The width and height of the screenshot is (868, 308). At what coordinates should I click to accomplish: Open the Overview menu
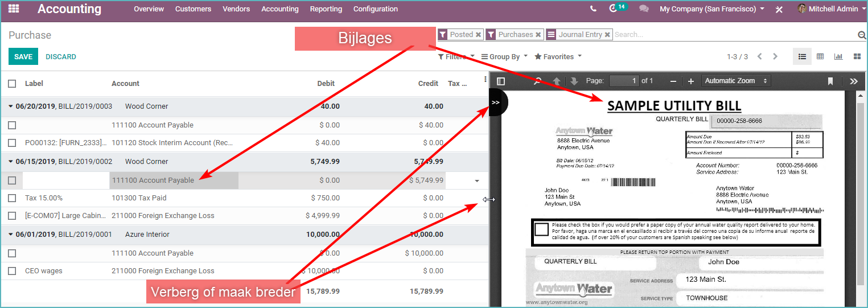(149, 9)
